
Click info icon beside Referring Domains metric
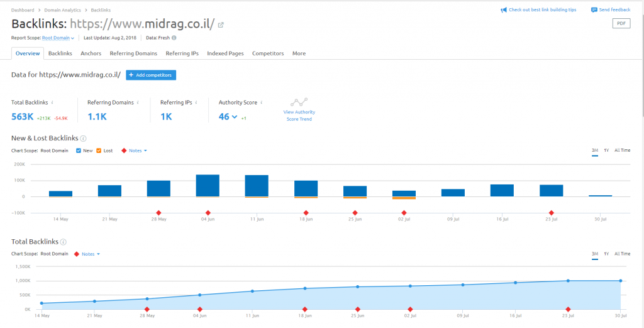click(138, 103)
